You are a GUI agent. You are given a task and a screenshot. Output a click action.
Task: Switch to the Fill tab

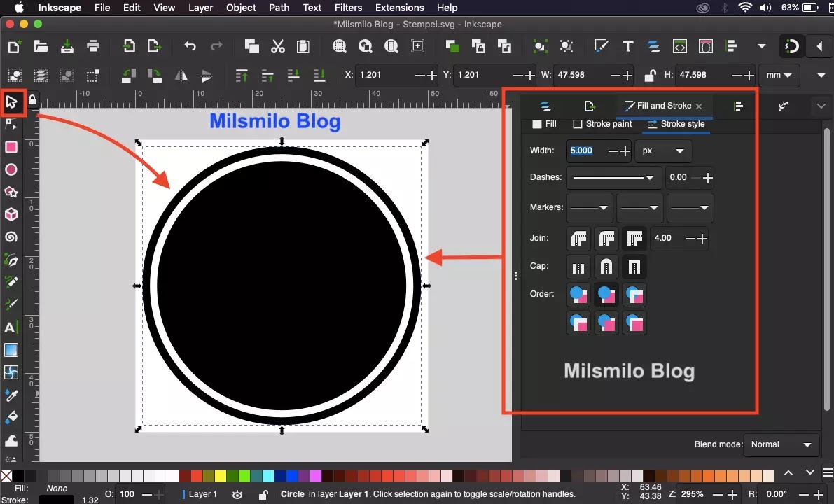point(545,124)
